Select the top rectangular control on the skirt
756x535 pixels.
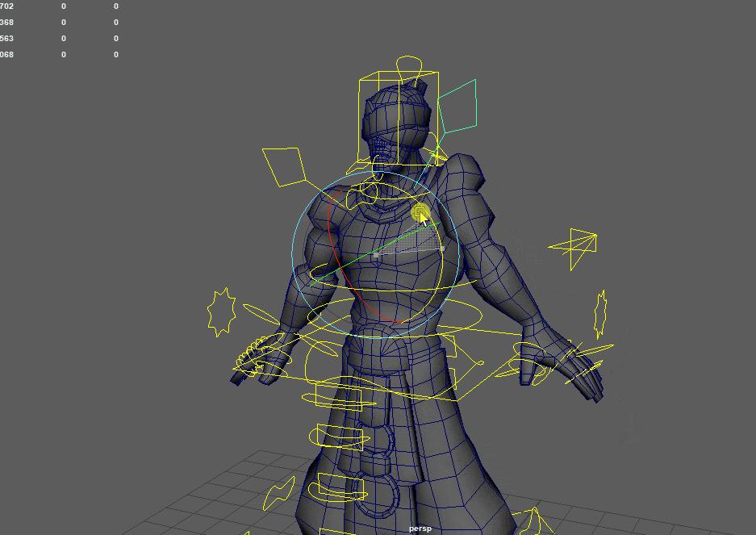[x=339, y=394]
